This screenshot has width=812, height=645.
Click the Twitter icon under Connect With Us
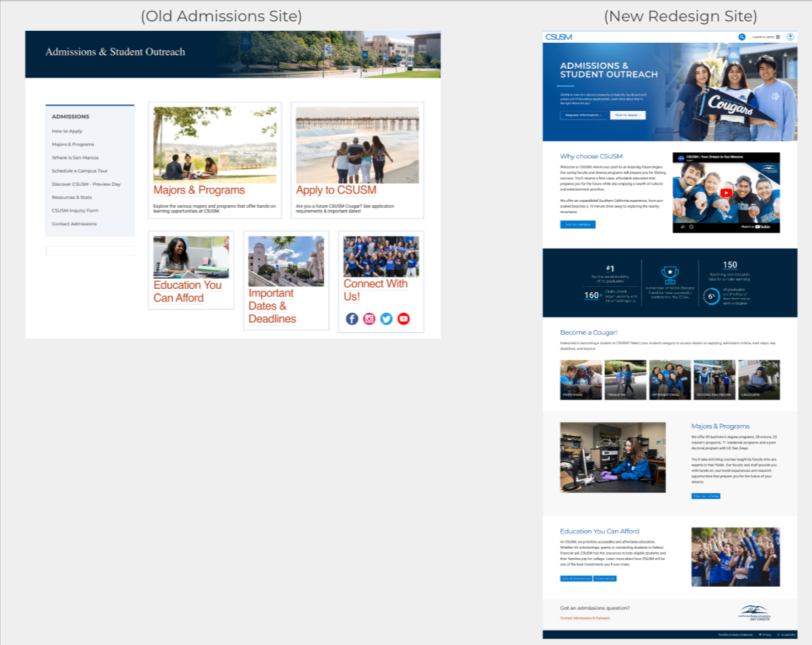(x=386, y=319)
